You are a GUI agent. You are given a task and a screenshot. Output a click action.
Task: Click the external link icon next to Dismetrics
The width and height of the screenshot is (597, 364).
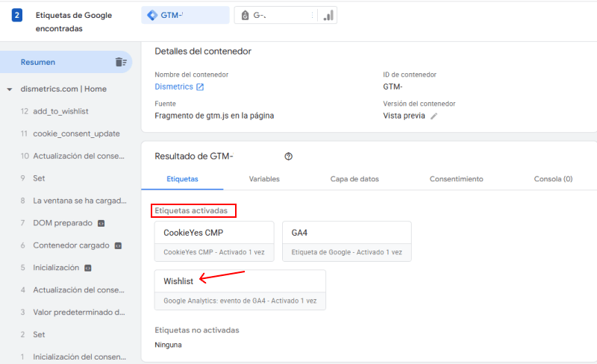(200, 87)
